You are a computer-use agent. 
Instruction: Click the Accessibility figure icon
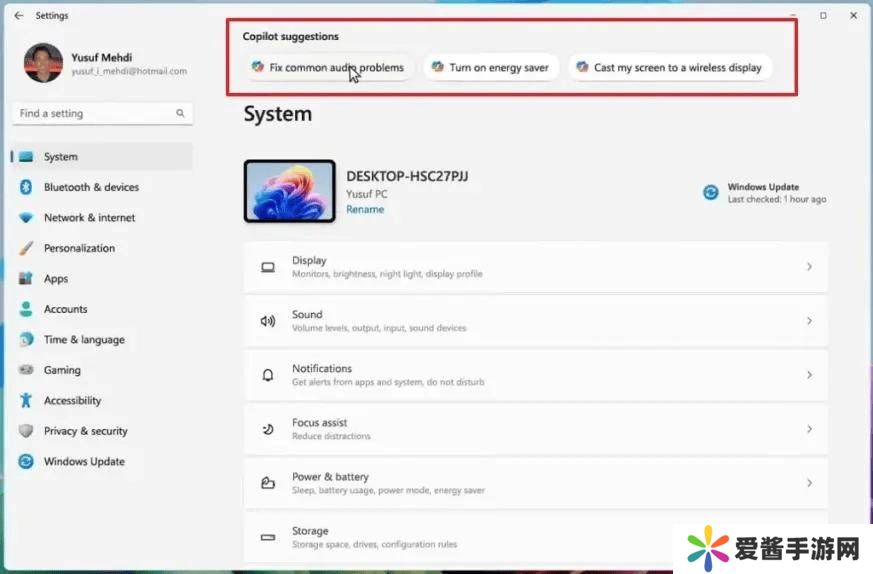[x=26, y=401]
